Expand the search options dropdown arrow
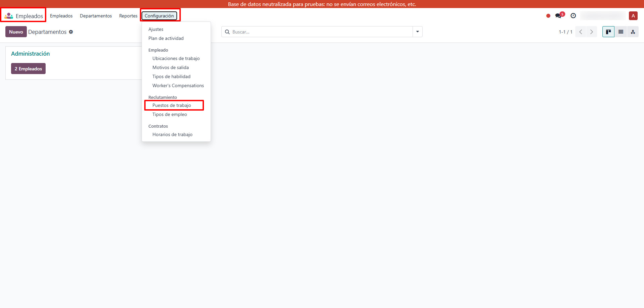Image resolution: width=644 pixels, height=308 pixels. click(x=418, y=32)
